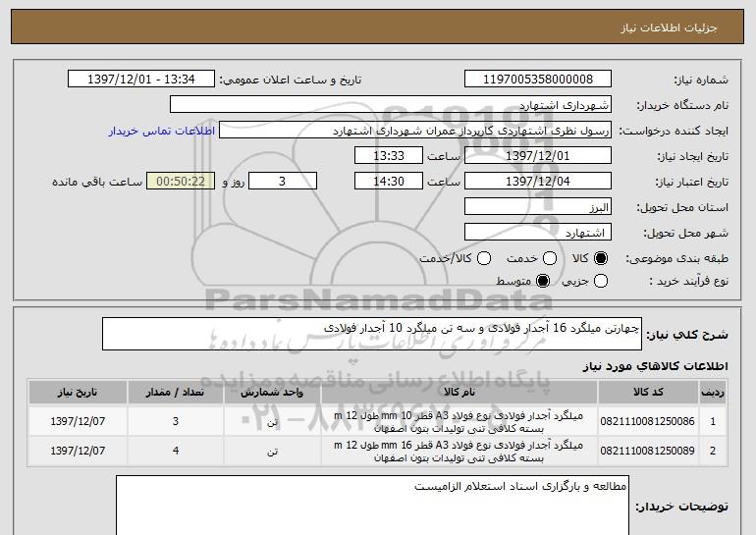756x535 pixels.
Task: Click the unit تن in row 2
Action: tap(272, 452)
